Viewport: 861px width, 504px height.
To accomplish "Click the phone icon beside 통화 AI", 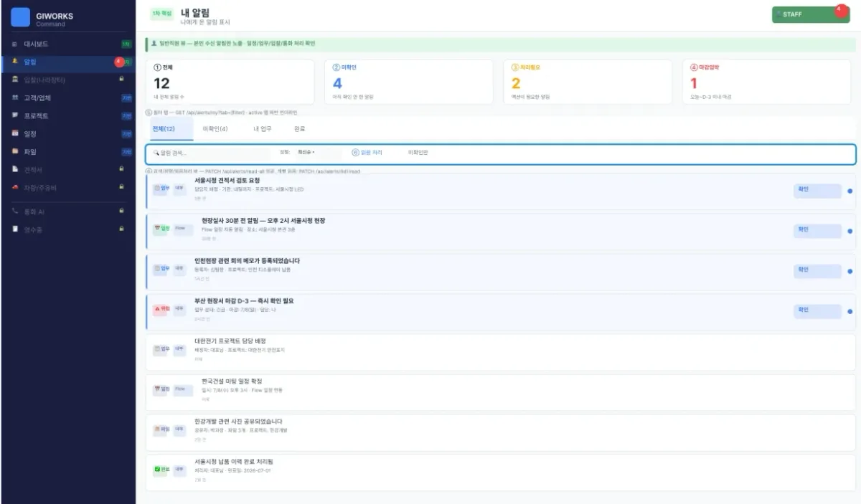I will [15, 211].
